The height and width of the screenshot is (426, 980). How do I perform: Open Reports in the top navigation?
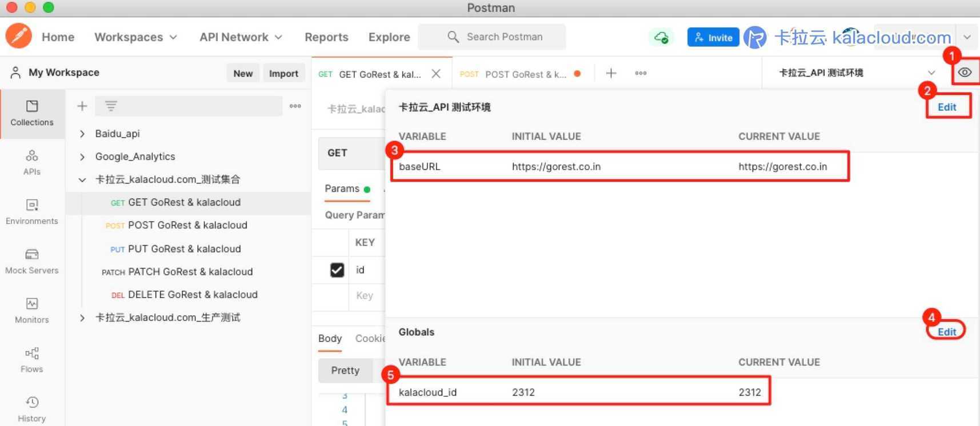pyautogui.click(x=326, y=37)
